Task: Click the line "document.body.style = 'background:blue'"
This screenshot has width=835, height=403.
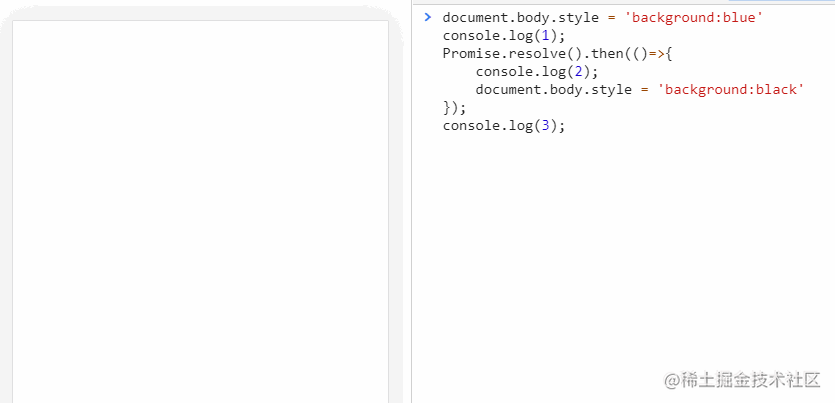Action: [603, 18]
